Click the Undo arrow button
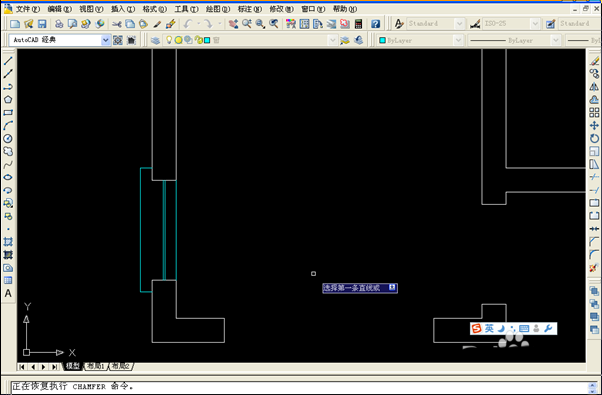Screen dimensions: 602x395 [188, 24]
